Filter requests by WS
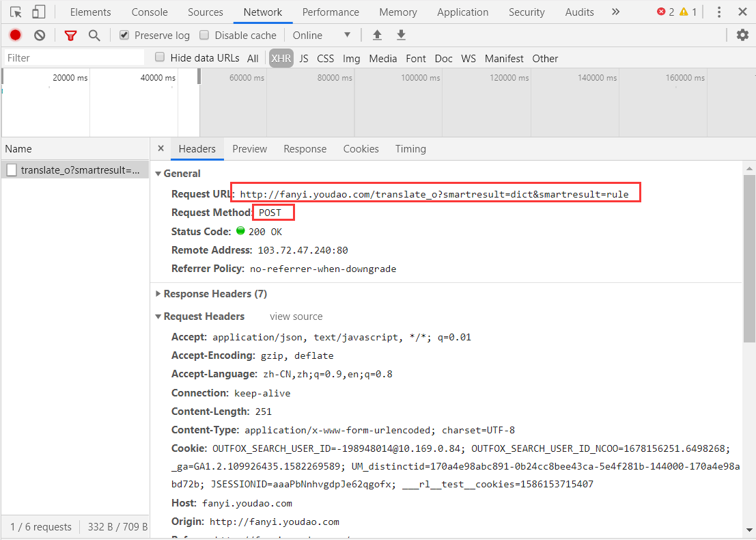The image size is (756, 540). pyautogui.click(x=468, y=58)
